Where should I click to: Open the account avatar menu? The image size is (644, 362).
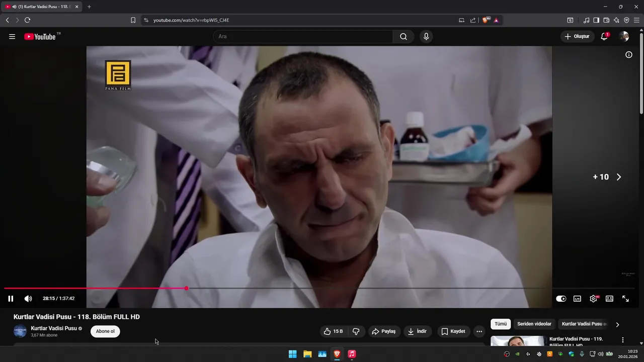[624, 37]
